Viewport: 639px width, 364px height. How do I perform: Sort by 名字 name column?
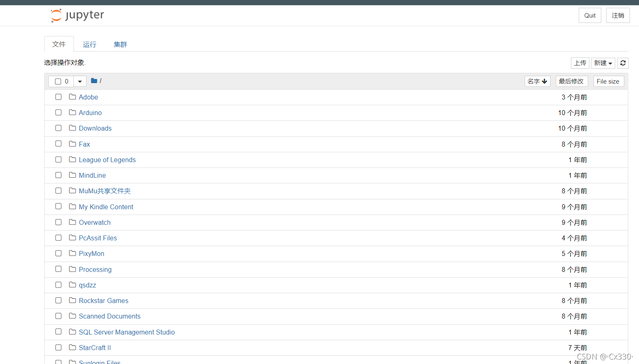[537, 81]
